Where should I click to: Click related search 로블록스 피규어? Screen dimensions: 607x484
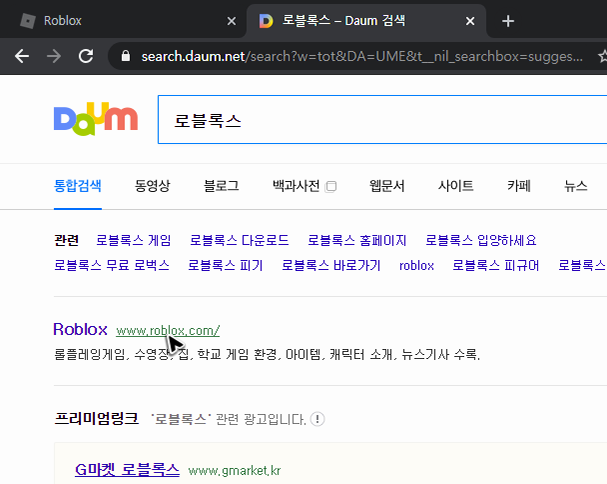[496, 266]
